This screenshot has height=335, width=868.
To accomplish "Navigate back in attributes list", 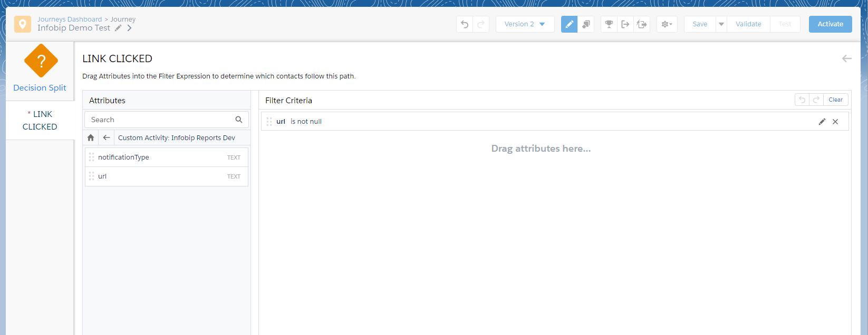I will [x=107, y=137].
